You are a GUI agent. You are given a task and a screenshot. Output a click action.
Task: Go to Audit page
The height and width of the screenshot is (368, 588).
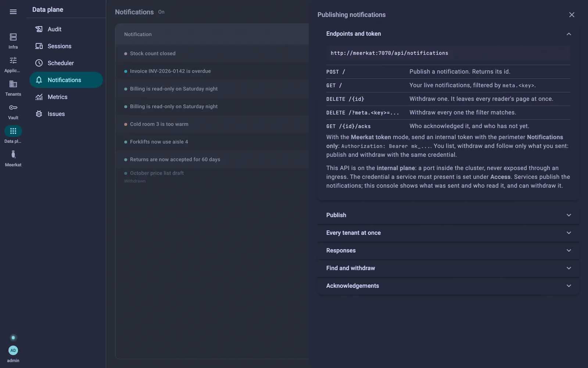[x=66, y=29]
